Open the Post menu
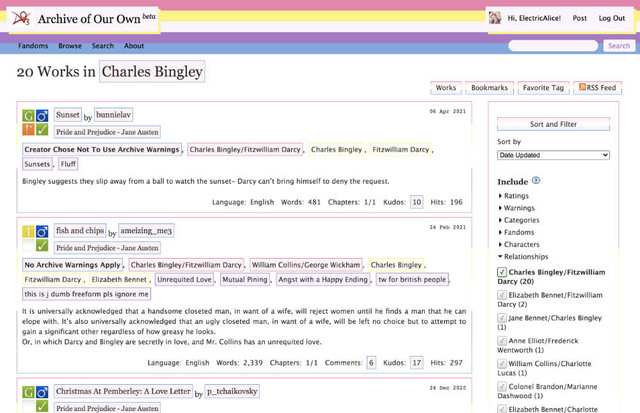The image size is (640, 413). tap(580, 18)
